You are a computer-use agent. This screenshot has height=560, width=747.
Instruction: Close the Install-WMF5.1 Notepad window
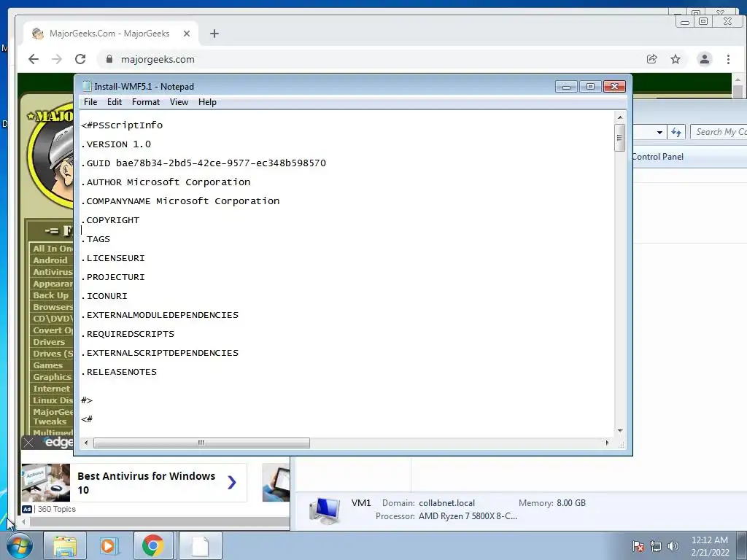click(614, 87)
